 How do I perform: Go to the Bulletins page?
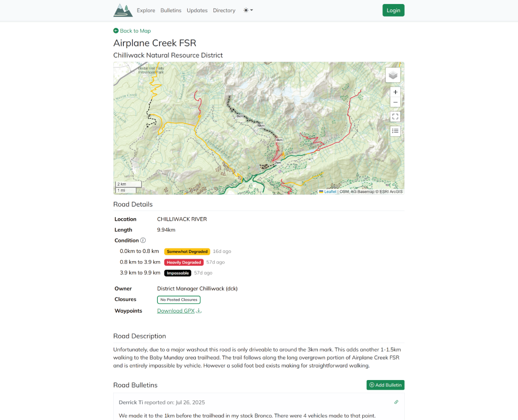(x=171, y=10)
